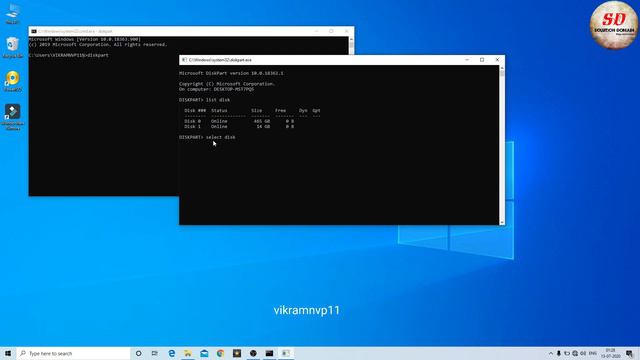Open the volume tray icon
The height and width of the screenshot is (360, 640).
(583, 353)
